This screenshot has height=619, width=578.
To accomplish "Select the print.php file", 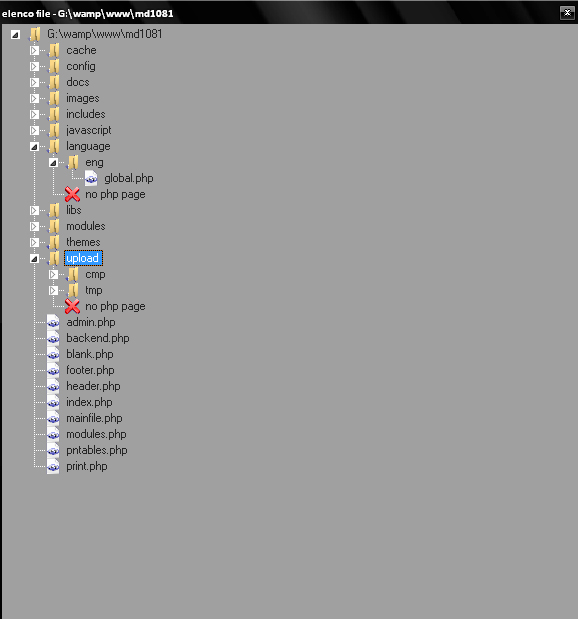I will click(x=87, y=466).
